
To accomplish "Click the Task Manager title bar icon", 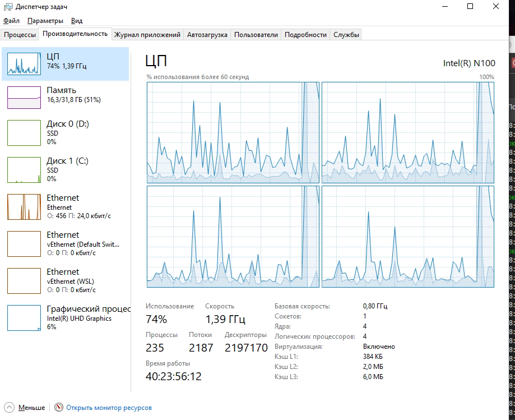I will [x=8, y=7].
